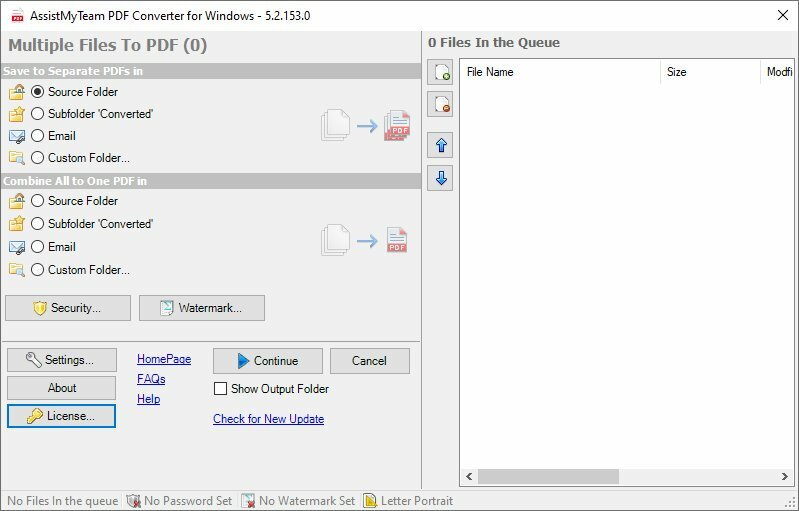Click the separate PDFs conversion illustration
The width and height of the screenshot is (799, 511).
[366, 124]
